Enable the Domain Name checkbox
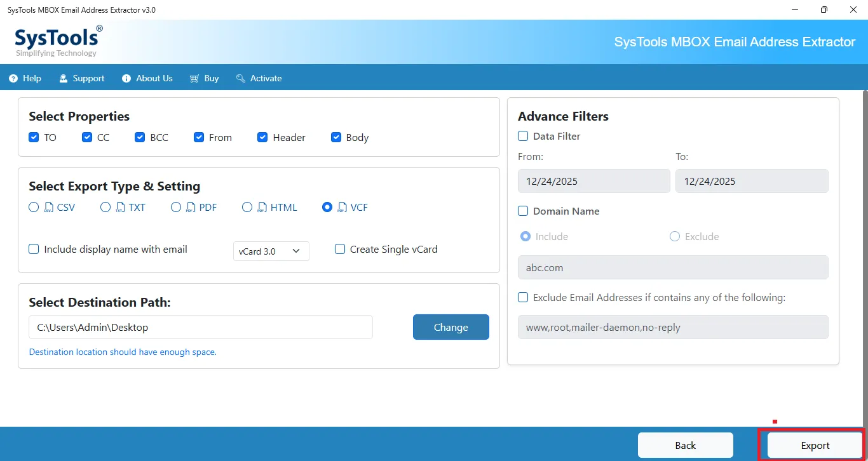 (523, 211)
